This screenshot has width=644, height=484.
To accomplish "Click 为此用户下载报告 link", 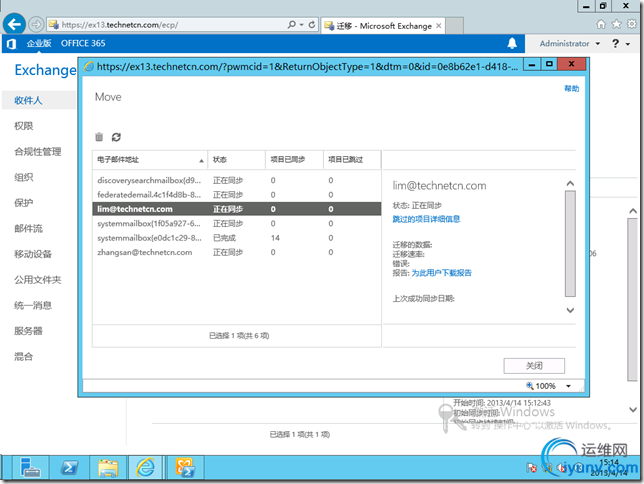I will click(442, 273).
